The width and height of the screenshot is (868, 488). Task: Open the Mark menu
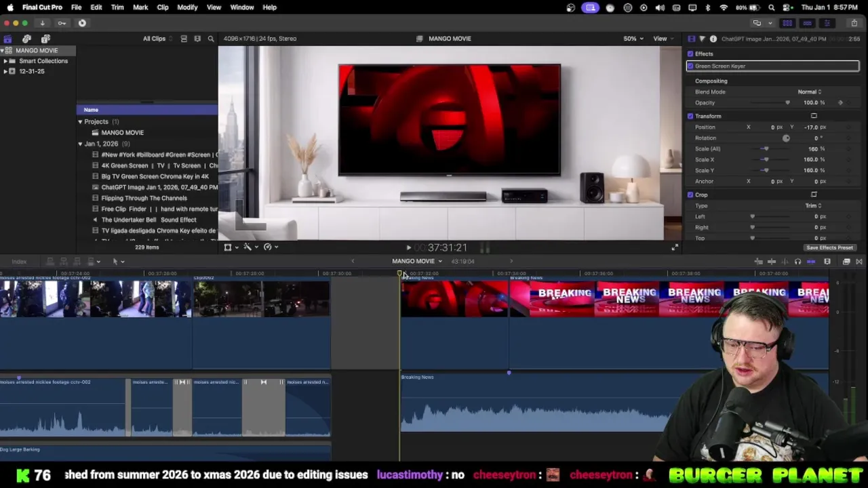coord(140,7)
